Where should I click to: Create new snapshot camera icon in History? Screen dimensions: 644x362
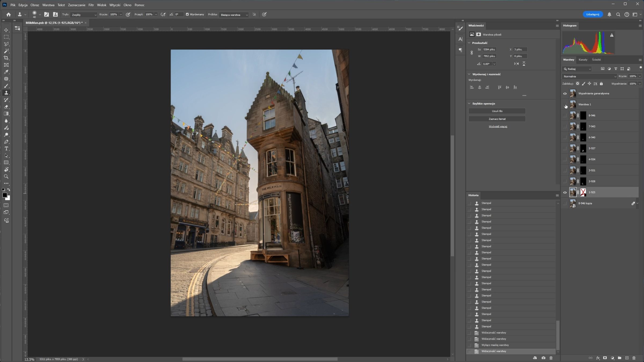(x=543, y=358)
